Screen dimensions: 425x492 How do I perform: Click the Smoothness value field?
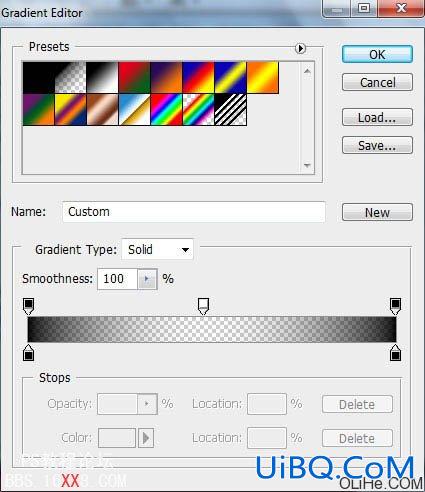point(117,279)
